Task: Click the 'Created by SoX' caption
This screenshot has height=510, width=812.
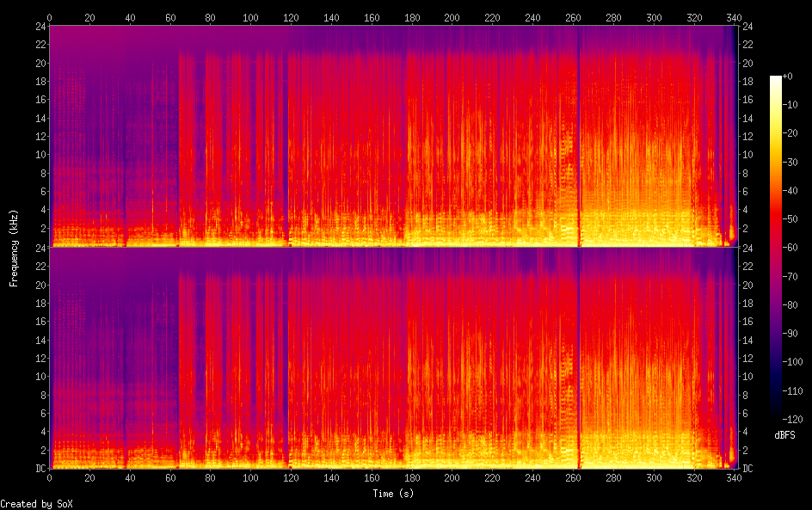Action: pos(36,504)
